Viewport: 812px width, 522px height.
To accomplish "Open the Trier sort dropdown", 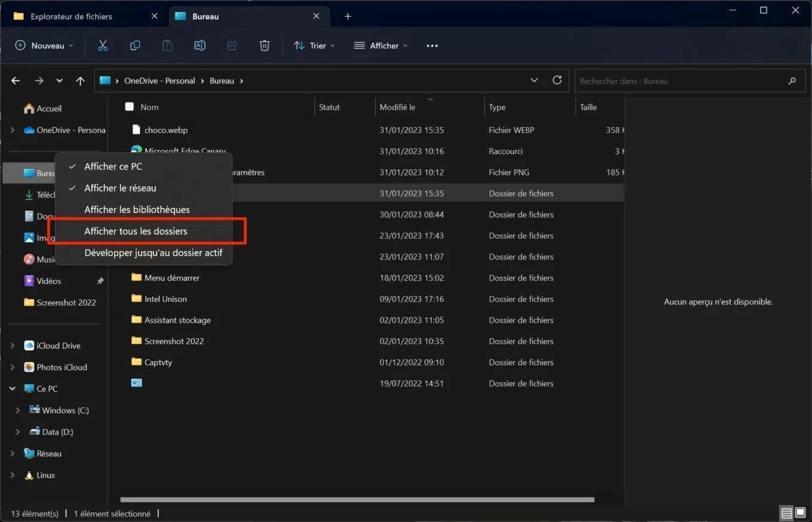I will tap(314, 46).
